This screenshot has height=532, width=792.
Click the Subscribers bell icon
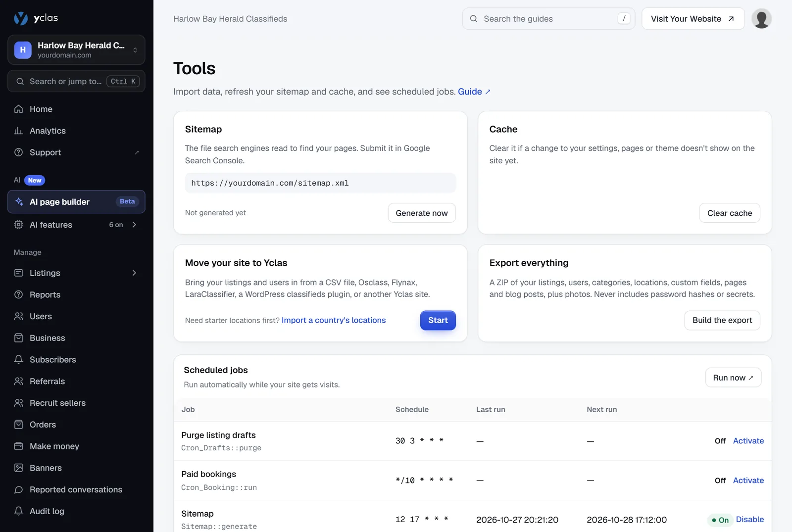(19, 360)
